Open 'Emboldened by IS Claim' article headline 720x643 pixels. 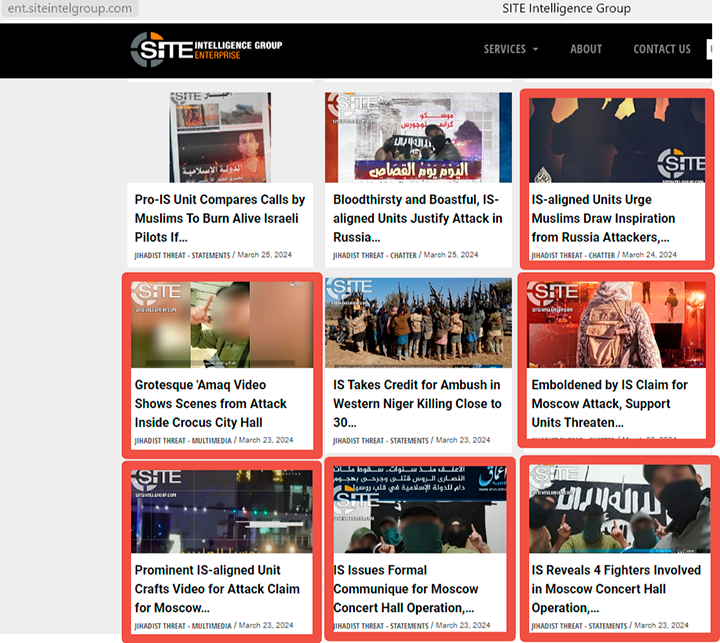coord(609,403)
